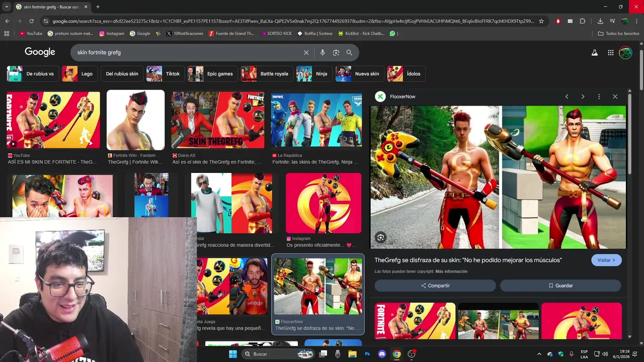Select the 'Battle royale' filter chip
The image size is (644, 362).
pos(267,73)
